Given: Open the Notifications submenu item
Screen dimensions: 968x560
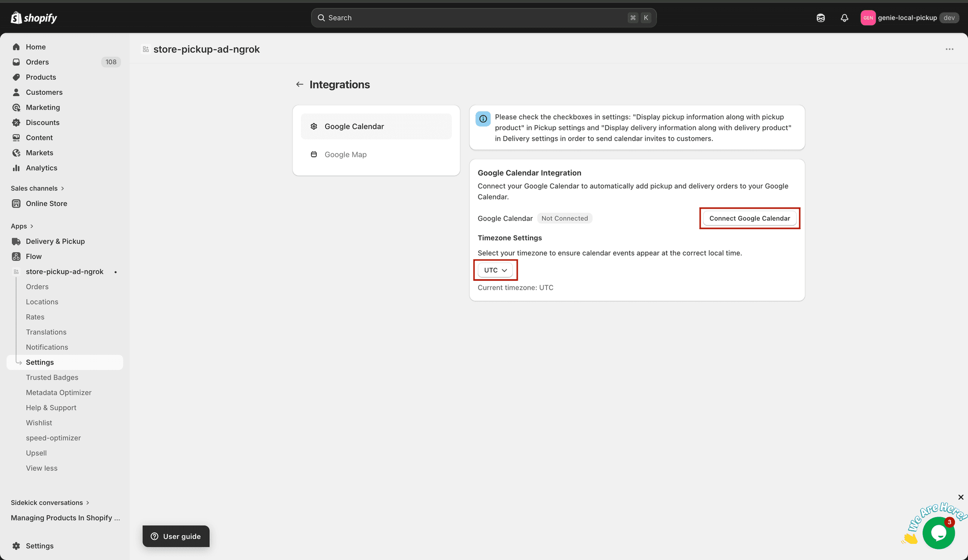Looking at the screenshot, I should [x=47, y=347].
